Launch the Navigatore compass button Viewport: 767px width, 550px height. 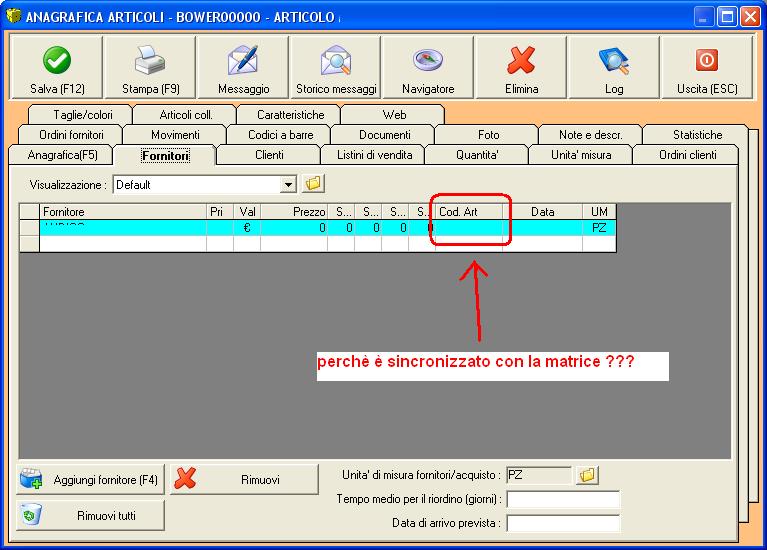pyautogui.click(x=429, y=67)
